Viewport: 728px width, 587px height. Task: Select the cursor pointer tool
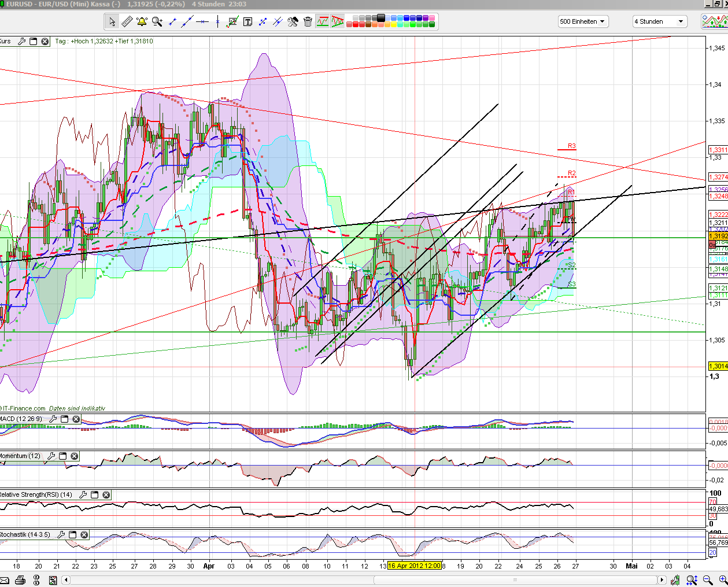click(x=112, y=21)
